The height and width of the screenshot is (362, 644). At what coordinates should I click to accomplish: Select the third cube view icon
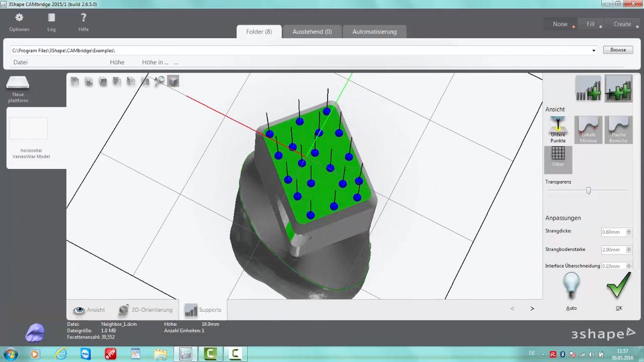[x=103, y=81]
